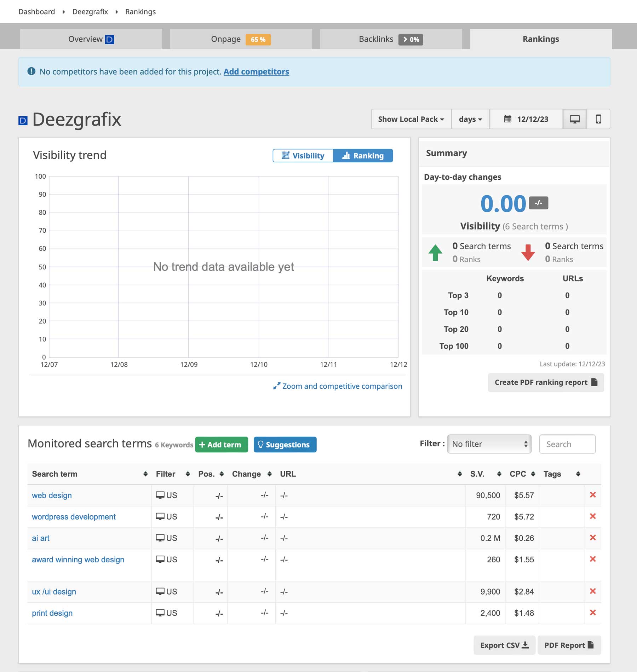
Task: Toggle sort order on the Search term column
Action: click(x=145, y=474)
